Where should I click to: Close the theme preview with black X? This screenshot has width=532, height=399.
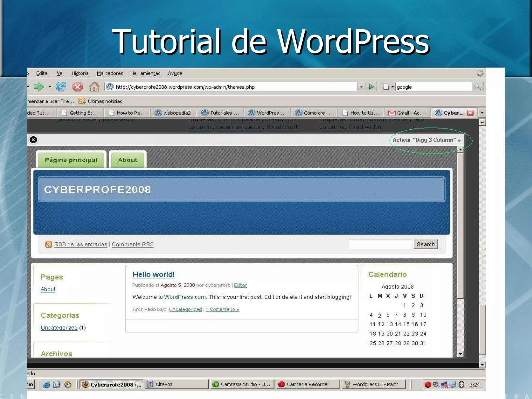pos(33,140)
